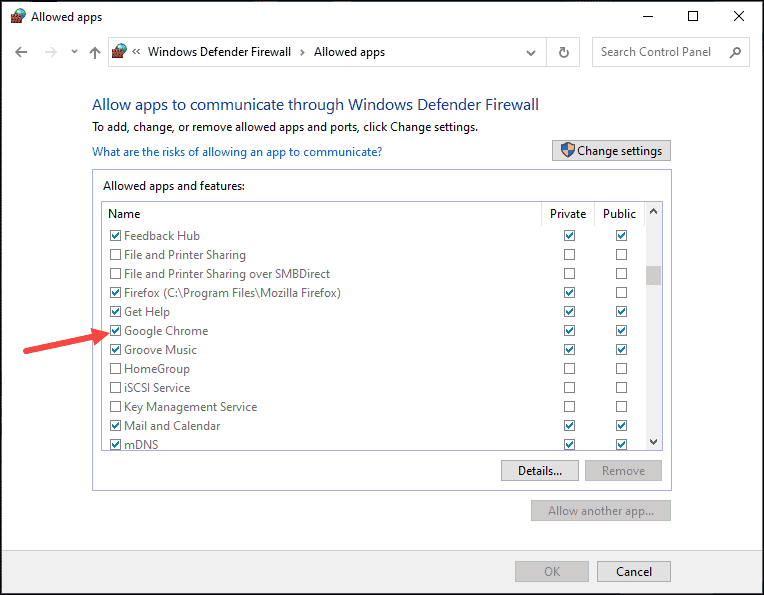Select the Allowed apps breadcrumb
The height and width of the screenshot is (595, 764).
coord(349,52)
